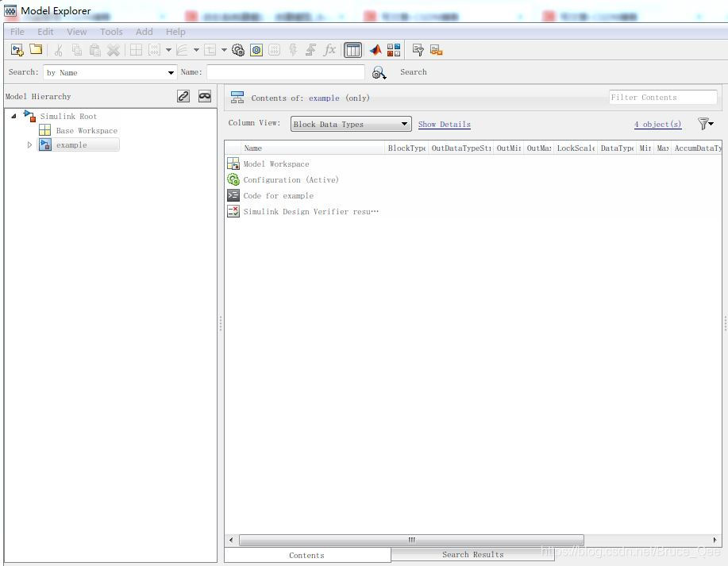728x566 pixels.
Task: Open the dropdown next to the parameter icon
Action: [168, 50]
